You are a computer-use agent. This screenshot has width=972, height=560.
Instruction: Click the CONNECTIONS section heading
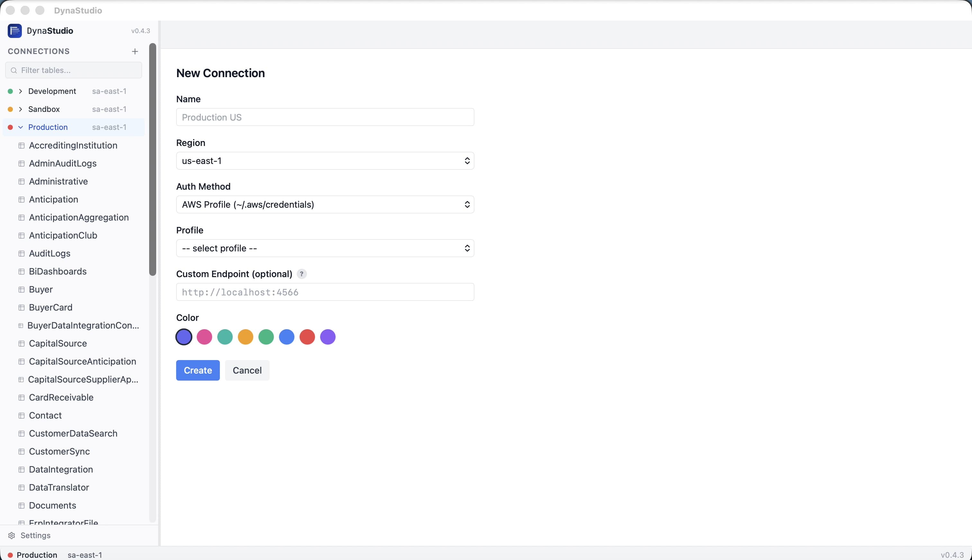point(39,51)
